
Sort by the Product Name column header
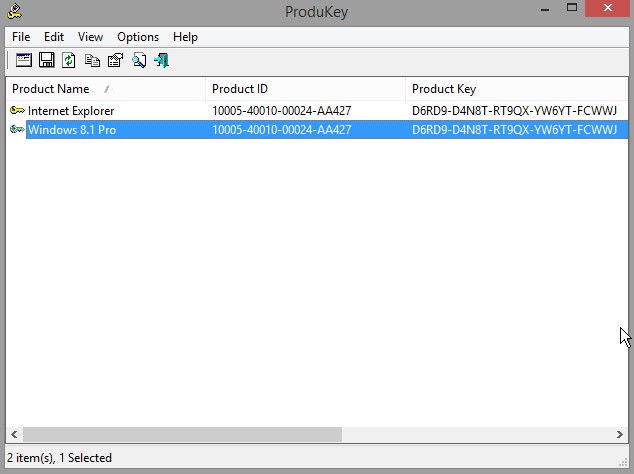pos(106,89)
